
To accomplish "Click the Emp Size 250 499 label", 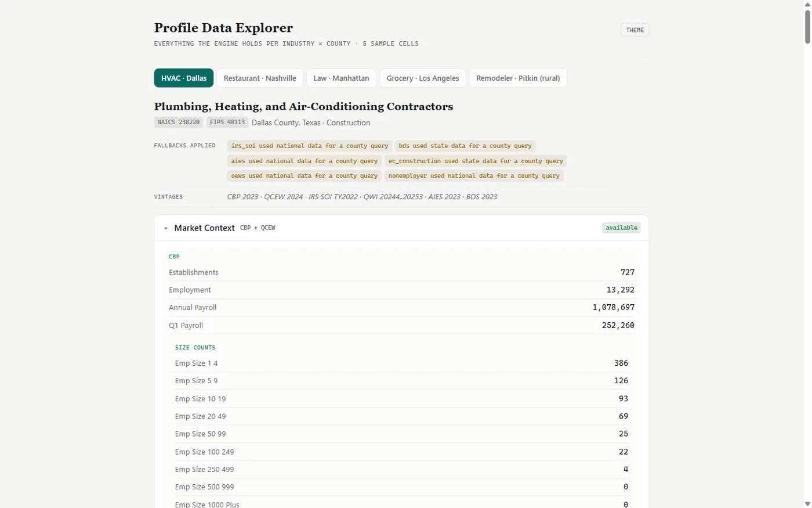I will coord(204,469).
